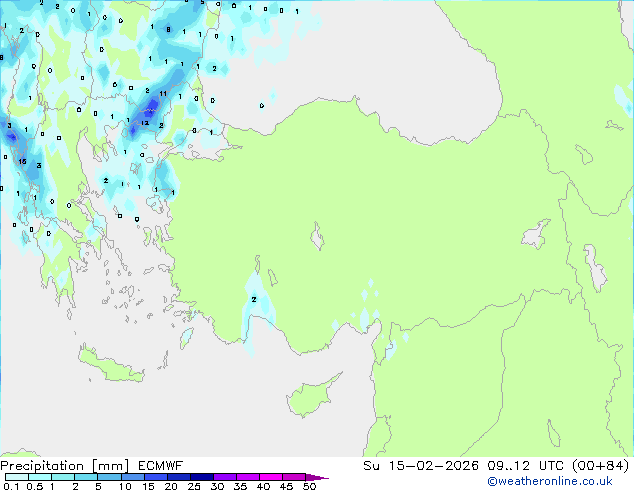Viewport: 634px width, 490px height.
Task: Click the legend scale label '40'
Action: [x=263, y=486]
